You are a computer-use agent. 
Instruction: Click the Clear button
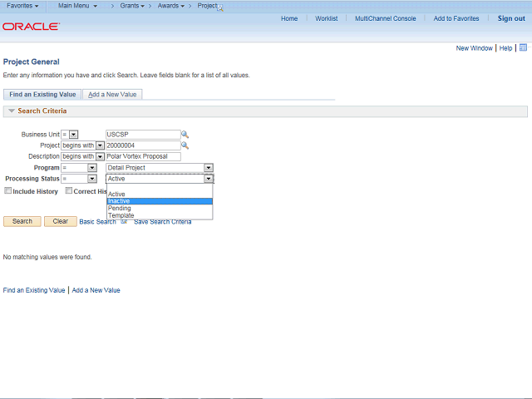pos(61,221)
